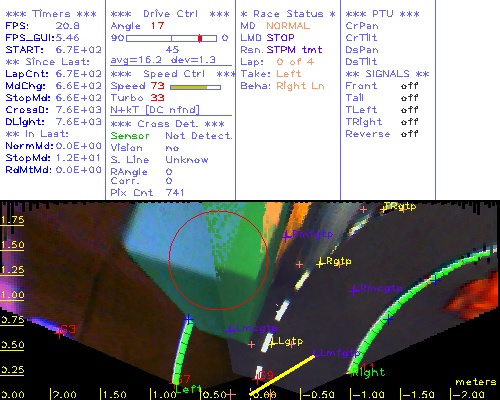Click the Drive Ctrl section header
This screenshot has width=500, height=400.
click(x=170, y=14)
